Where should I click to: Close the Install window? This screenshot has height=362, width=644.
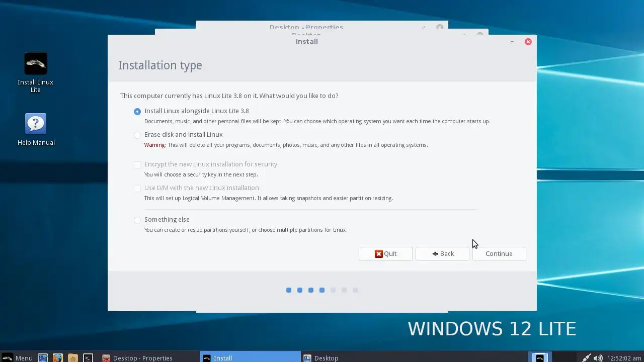(x=528, y=42)
